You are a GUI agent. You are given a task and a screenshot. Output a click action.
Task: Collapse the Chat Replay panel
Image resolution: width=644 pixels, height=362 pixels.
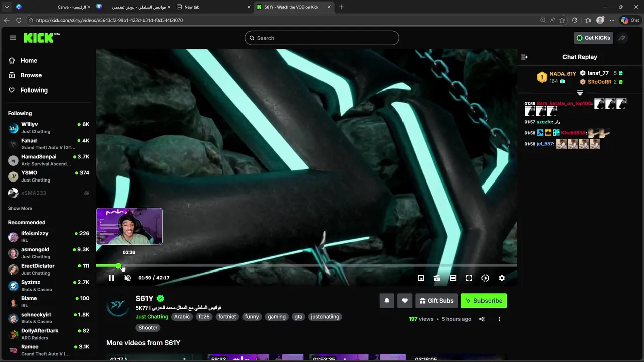524,57
